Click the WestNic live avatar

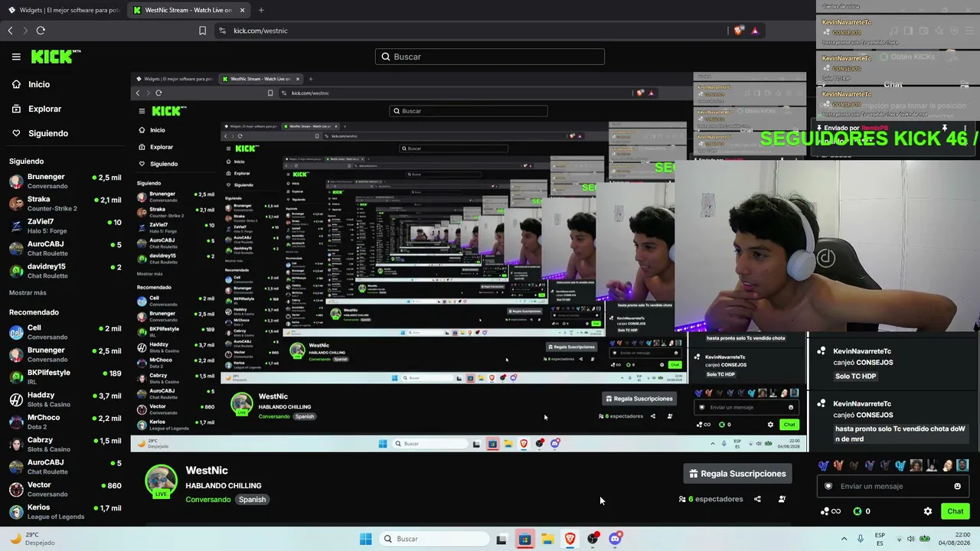tap(161, 482)
